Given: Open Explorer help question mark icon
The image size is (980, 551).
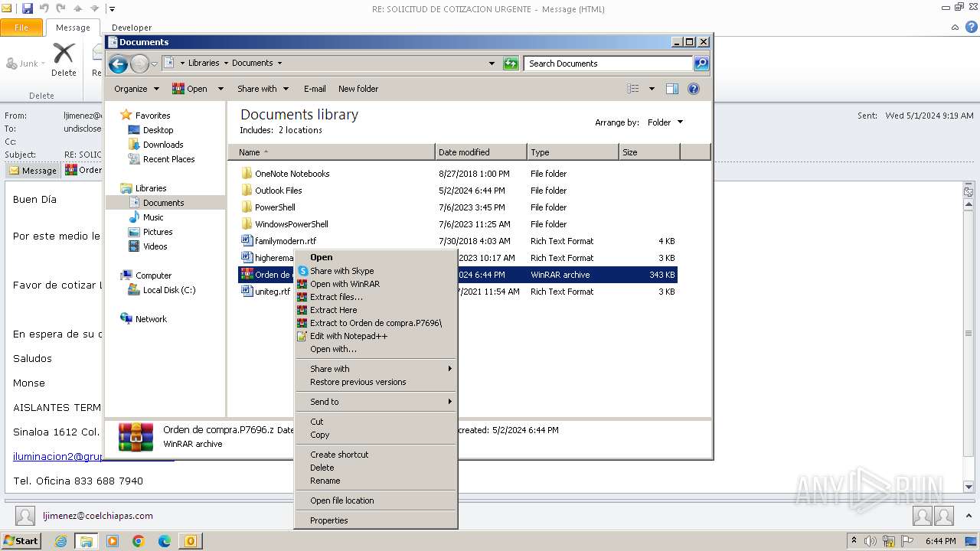Looking at the screenshot, I should [694, 89].
